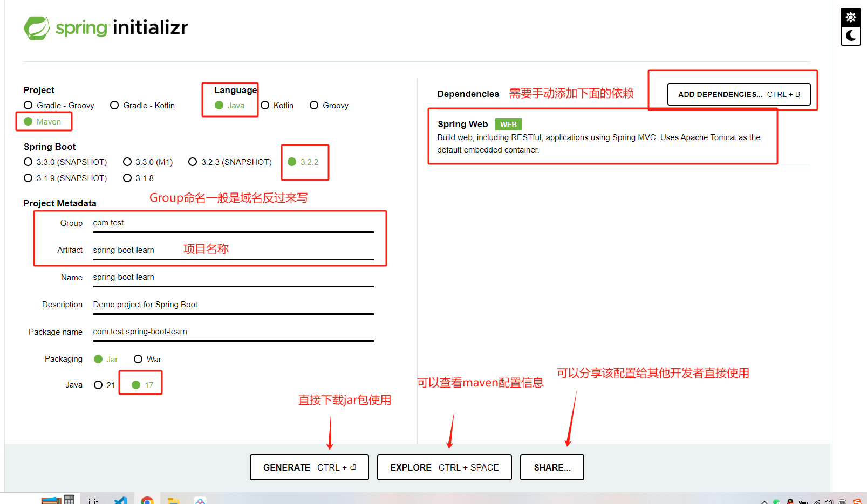867x504 pixels.
Task: Click the EXPLORE button
Action: coord(444,467)
